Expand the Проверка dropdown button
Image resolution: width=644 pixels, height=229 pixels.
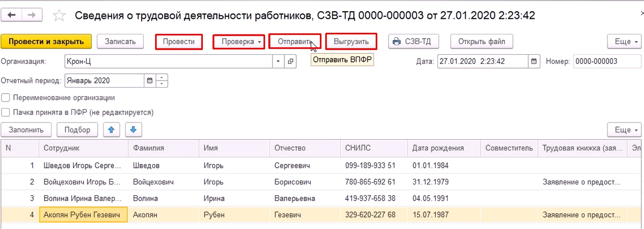point(239,41)
